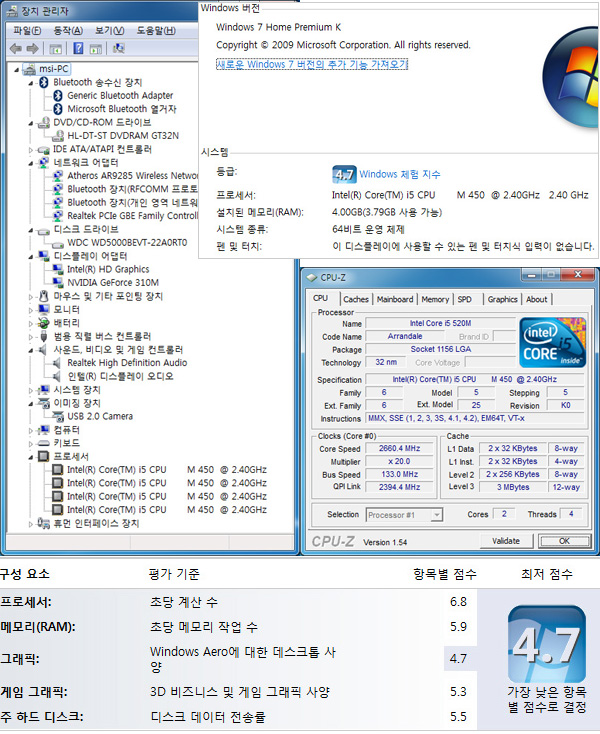Image resolution: width=600 pixels, height=734 pixels.
Task: Click the show/hide console tree toolbar icon
Action: coord(55,48)
